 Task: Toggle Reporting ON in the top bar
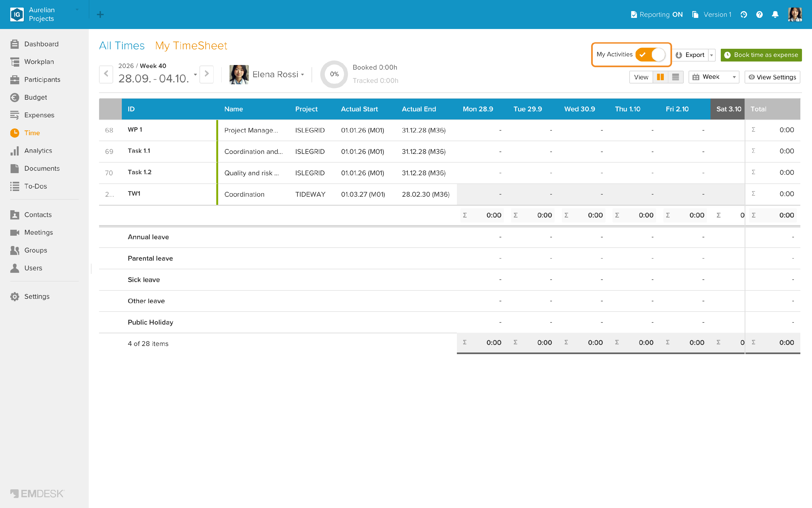657,14
